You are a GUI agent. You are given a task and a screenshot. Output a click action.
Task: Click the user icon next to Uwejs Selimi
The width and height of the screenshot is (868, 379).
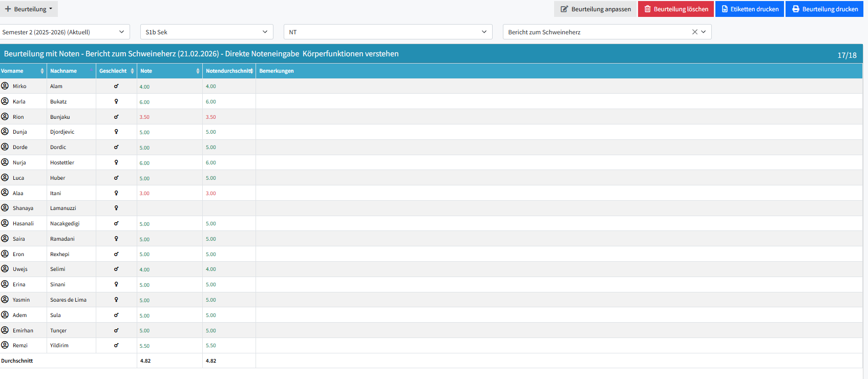(5, 269)
